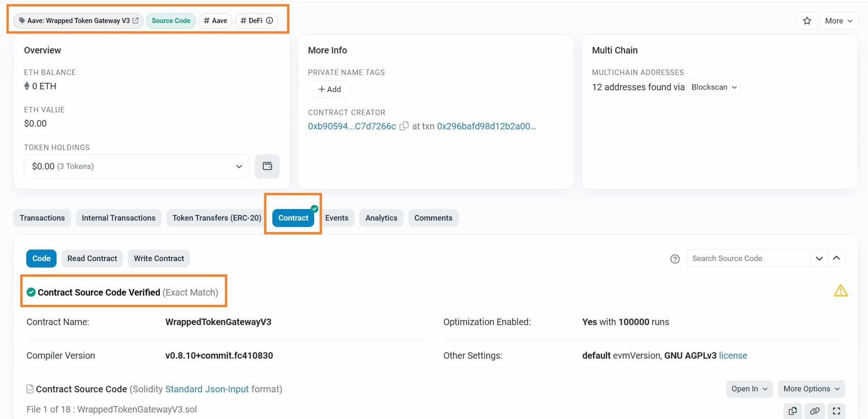The image size is (868, 419).
Task: Open the Comments tab
Action: [x=433, y=218]
